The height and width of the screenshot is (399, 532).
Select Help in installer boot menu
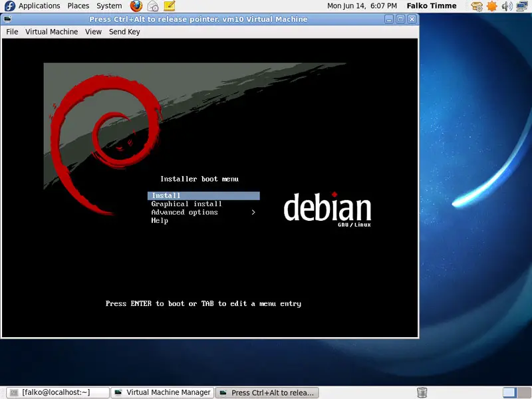click(x=160, y=221)
